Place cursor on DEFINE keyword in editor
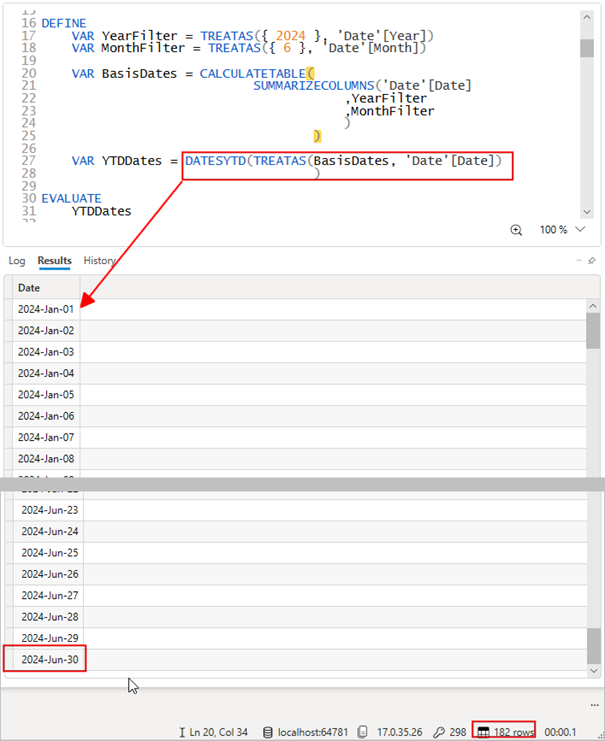This screenshot has height=741, width=605. point(64,23)
